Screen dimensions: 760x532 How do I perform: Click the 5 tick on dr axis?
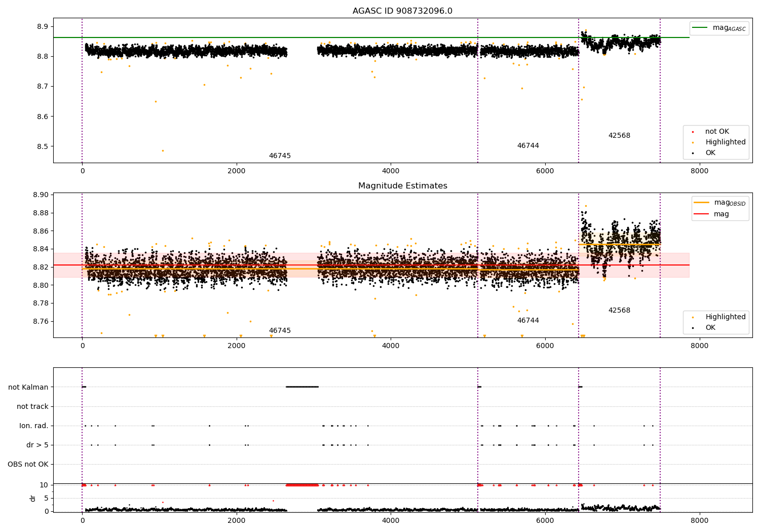click(46, 498)
